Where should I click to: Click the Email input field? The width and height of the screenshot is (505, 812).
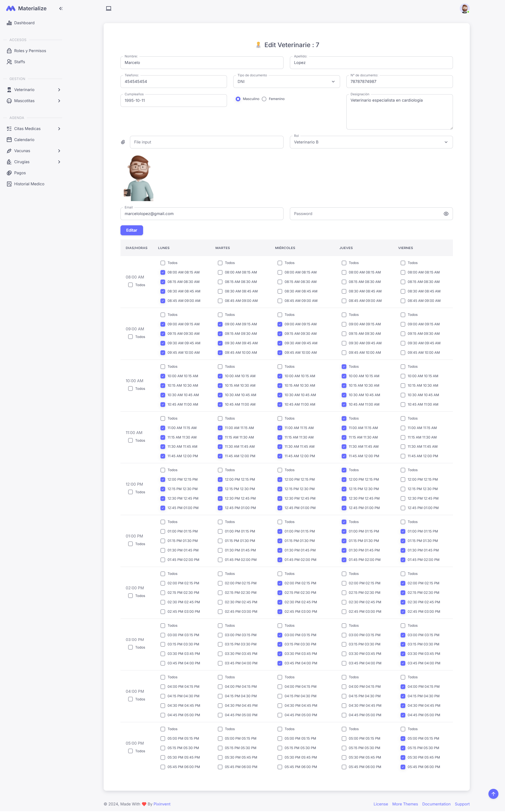click(x=202, y=214)
